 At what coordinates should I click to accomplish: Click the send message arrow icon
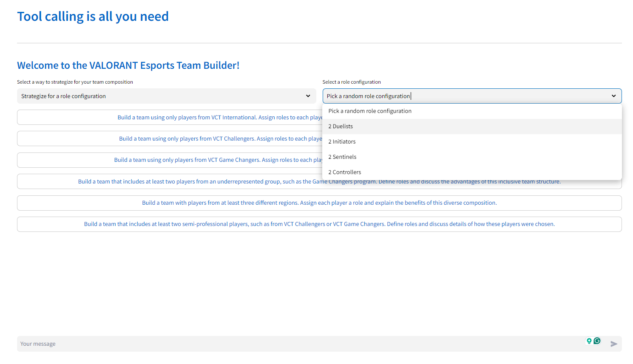tap(614, 344)
